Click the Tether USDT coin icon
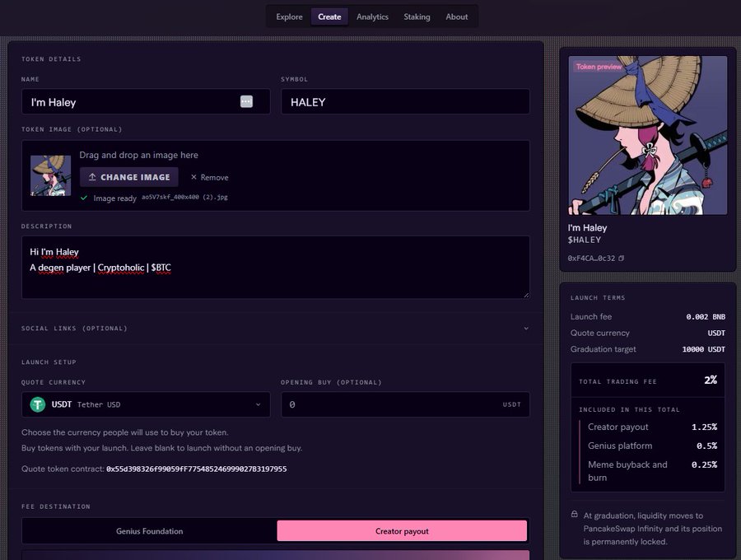The image size is (741, 560). click(38, 404)
